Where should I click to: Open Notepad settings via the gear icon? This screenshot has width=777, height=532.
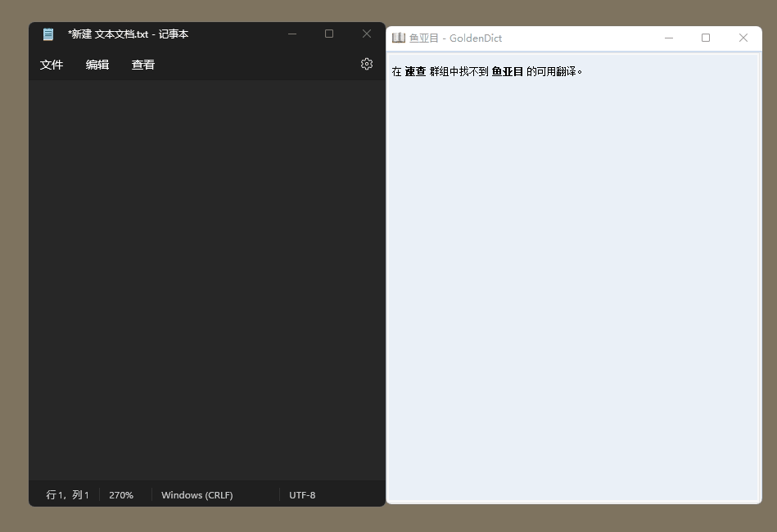click(x=367, y=64)
